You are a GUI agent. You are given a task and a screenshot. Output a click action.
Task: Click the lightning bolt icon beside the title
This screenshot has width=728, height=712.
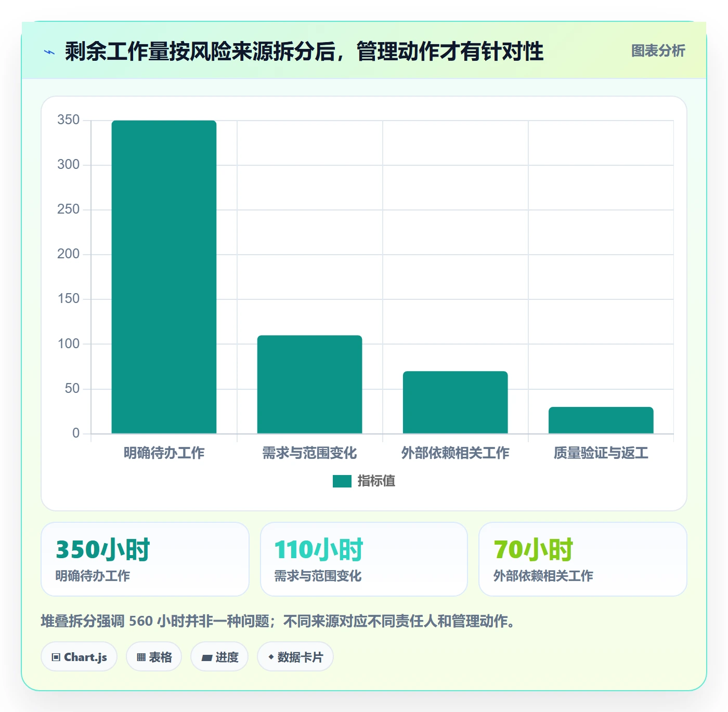tap(49, 52)
